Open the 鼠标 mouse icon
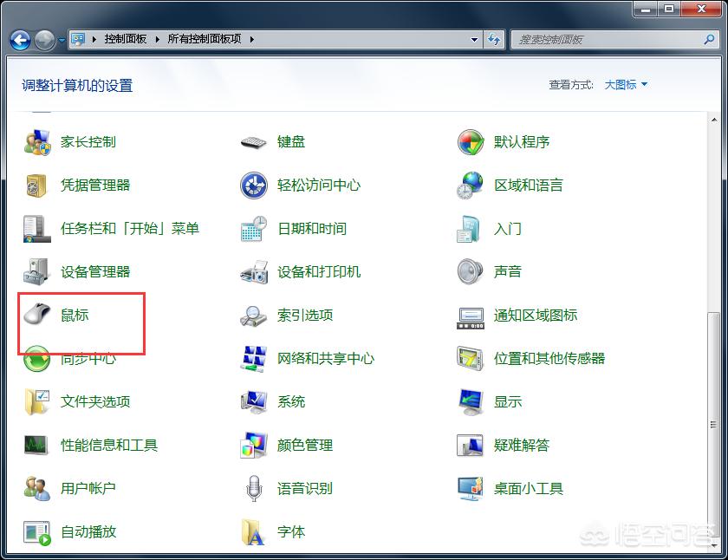 [x=37, y=314]
